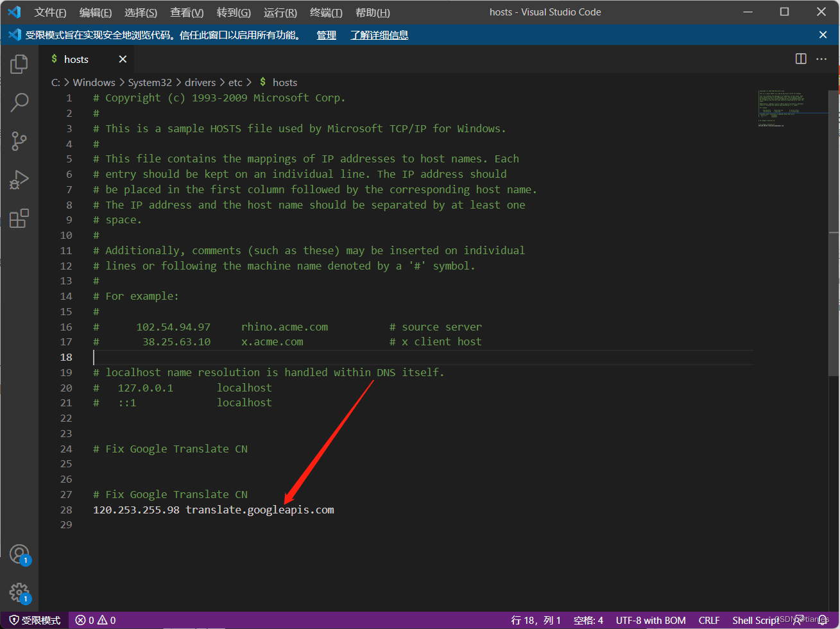
Task: Open the Source Control view
Action: coord(19,141)
